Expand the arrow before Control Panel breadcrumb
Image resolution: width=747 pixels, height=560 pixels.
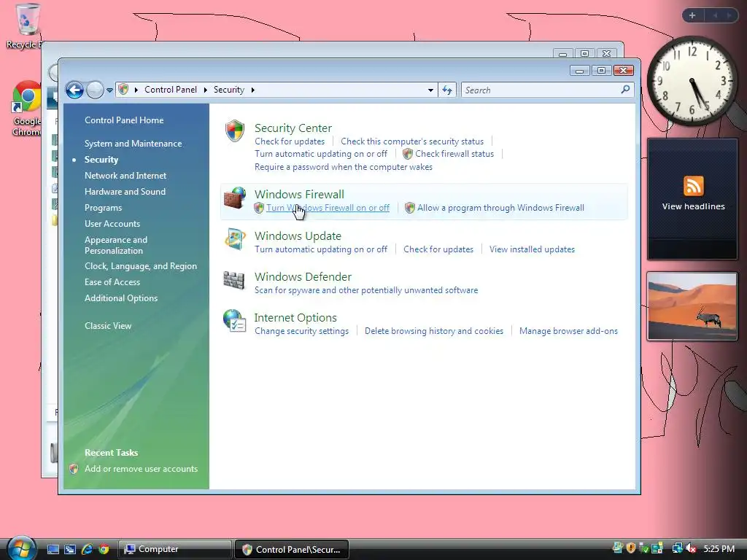[x=136, y=90]
